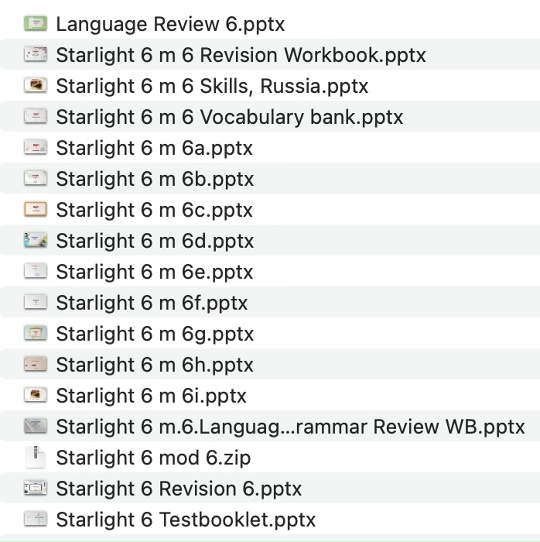Select 'Starlight 6 m.6.Languag...rammar Review WB.pptx' name

(x=291, y=427)
